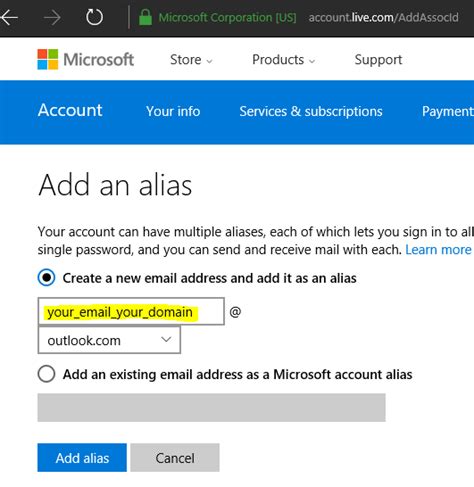
Task: Expand the Products dropdown menu
Action: pyautogui.click(x=284, y=60)
